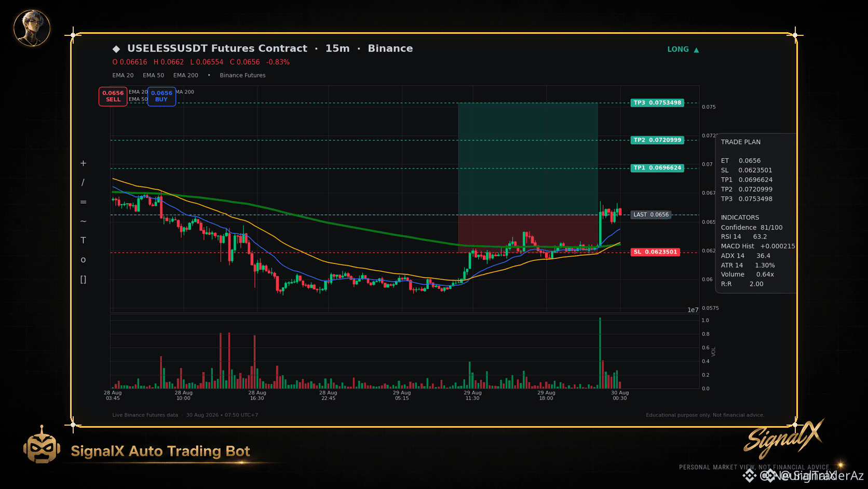Click the MACD Hist +0.000215 row

(x=758, y=246)
